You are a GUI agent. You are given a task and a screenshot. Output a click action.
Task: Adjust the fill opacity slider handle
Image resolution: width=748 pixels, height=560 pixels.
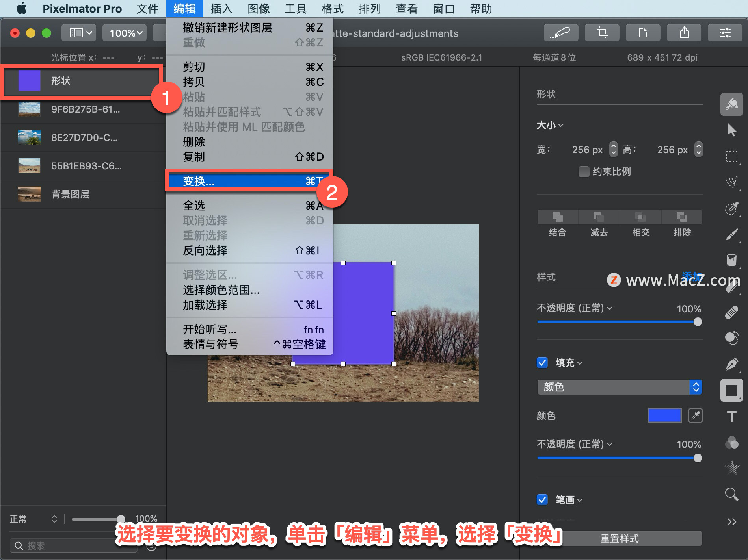click(698, 458)
